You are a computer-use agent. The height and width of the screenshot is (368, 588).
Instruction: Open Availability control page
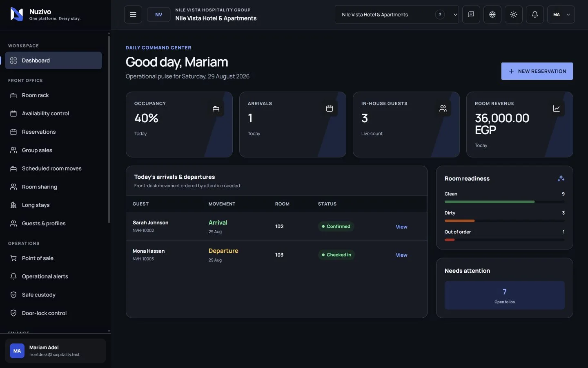(53, 114)
